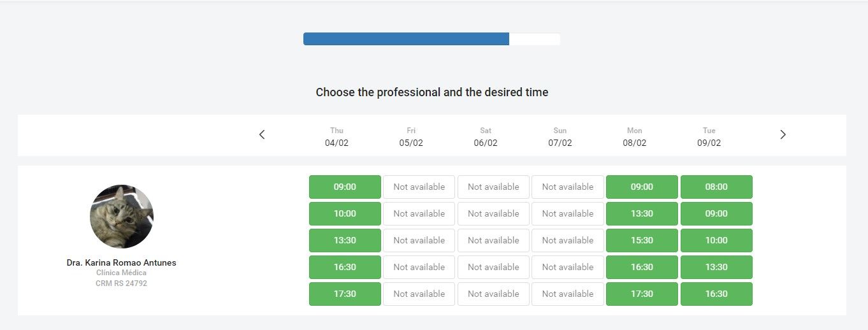Click first Not available slot on Friday 05/02
This screenshot has width=868, height=330.
tap(419, 187)
